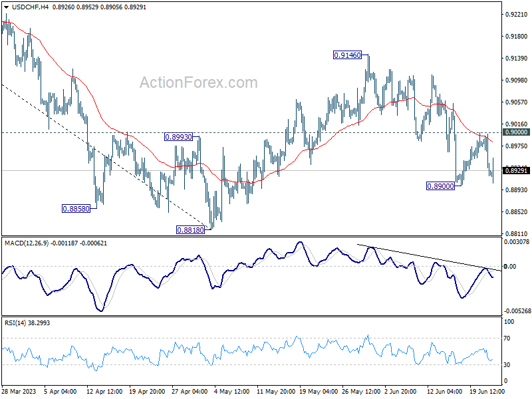Select the 0.89000 price label
The image size is (532, 399).
click(x=440, y=186)
